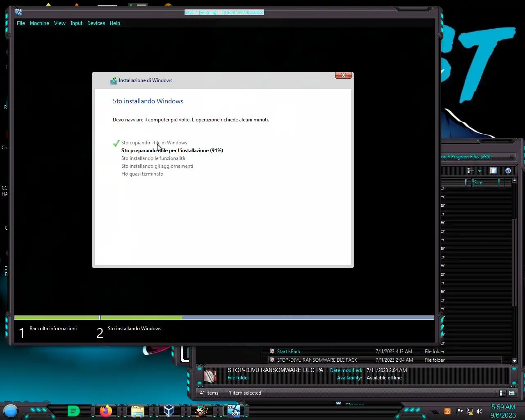
Task: Open the VirtualBox Devices menu
Action: pos(96,23)
